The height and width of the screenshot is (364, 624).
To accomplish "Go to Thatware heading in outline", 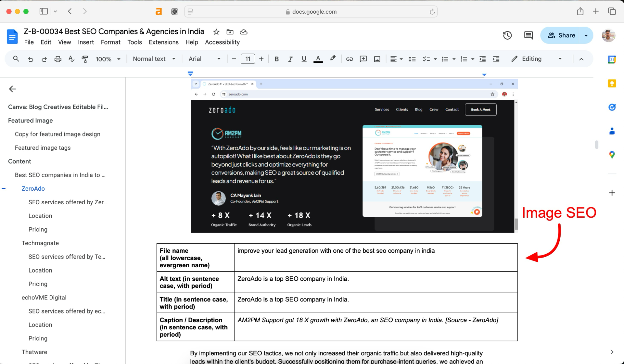I will click(x=34, y=352).
